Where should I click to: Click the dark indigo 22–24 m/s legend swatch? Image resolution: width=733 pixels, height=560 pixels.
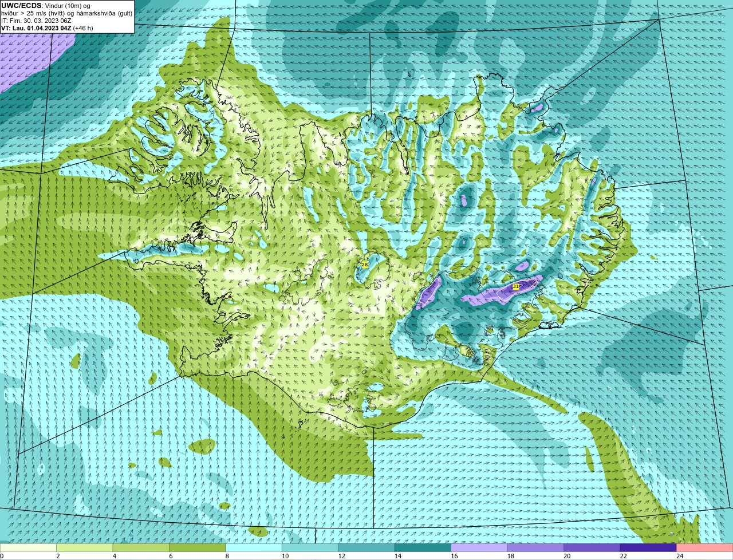[648, 547]
